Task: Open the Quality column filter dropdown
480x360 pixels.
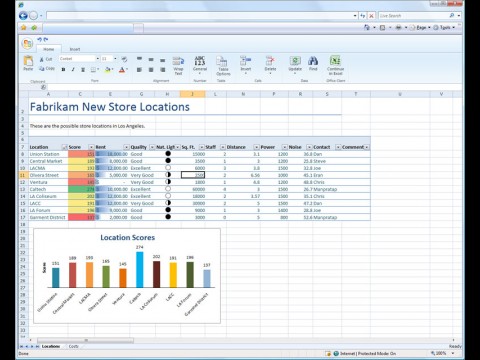Action: pos(152,147)
